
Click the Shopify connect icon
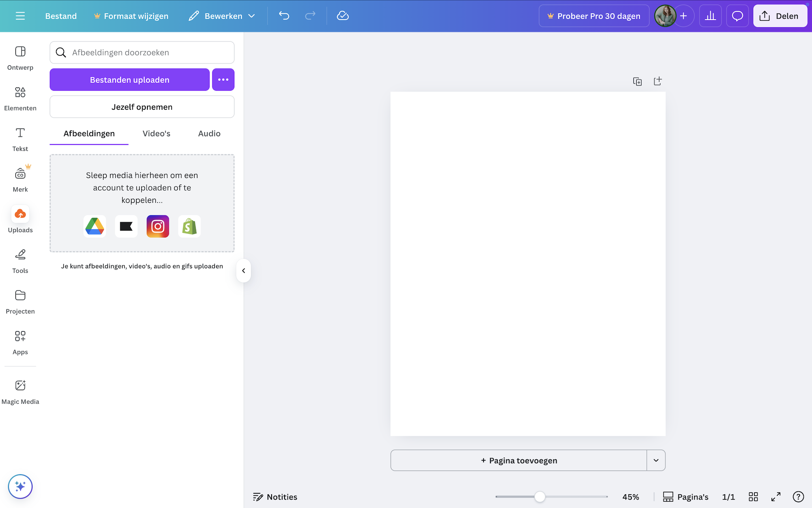pos(189,226)
